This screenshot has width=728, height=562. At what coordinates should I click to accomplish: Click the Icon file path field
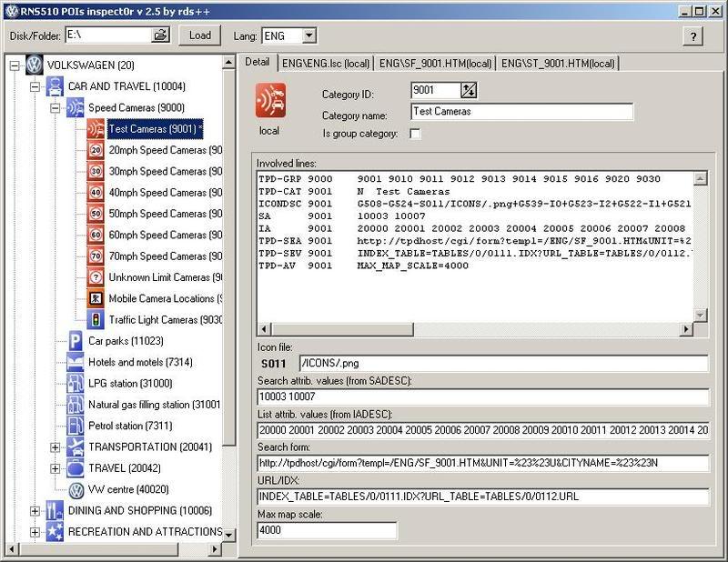504,364
